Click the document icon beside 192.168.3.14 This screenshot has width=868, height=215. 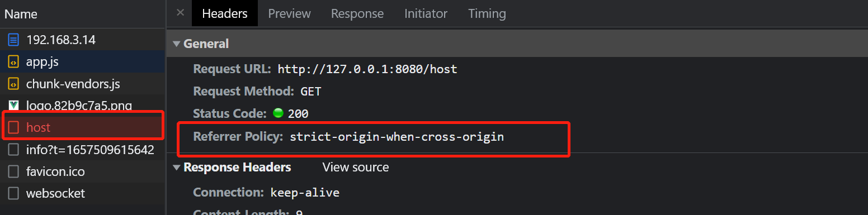(14, 40)
